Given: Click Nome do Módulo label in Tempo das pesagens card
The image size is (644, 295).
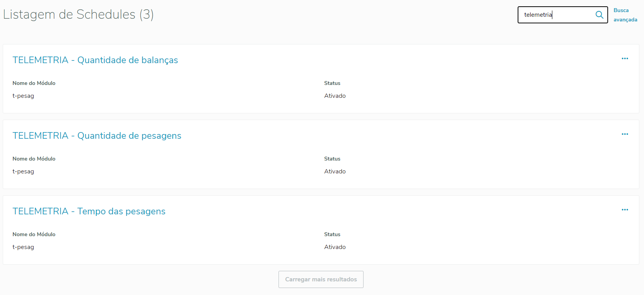Looking at the screenshot, I should (34, 234).
